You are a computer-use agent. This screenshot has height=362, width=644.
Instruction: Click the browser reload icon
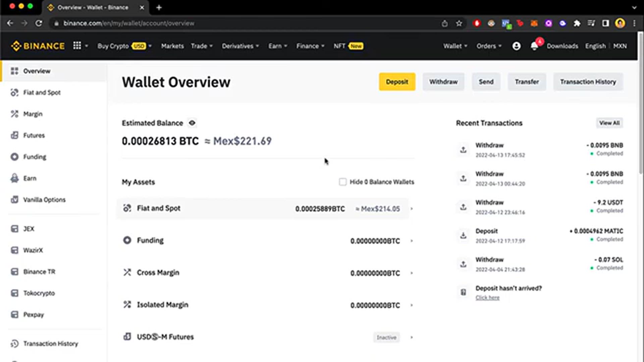pos(39,23)
